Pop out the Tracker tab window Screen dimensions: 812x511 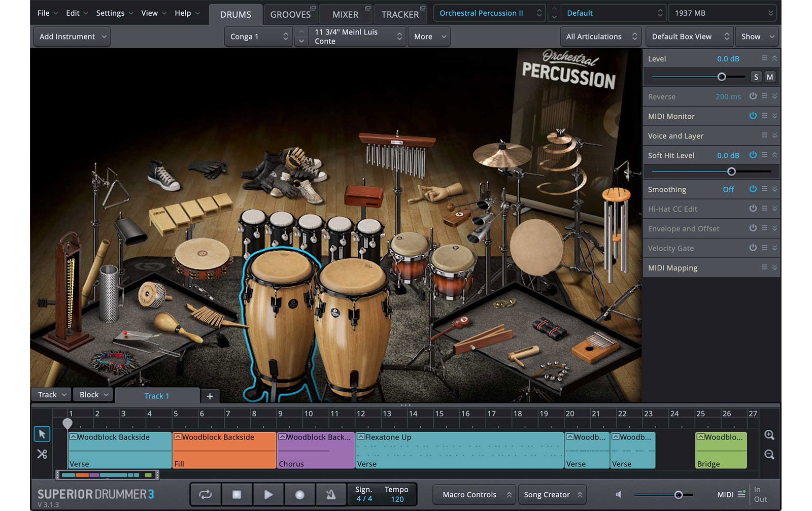[x=423, y=9]
